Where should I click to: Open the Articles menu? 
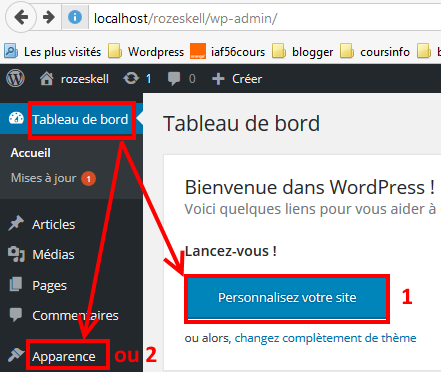coord(54,224)
